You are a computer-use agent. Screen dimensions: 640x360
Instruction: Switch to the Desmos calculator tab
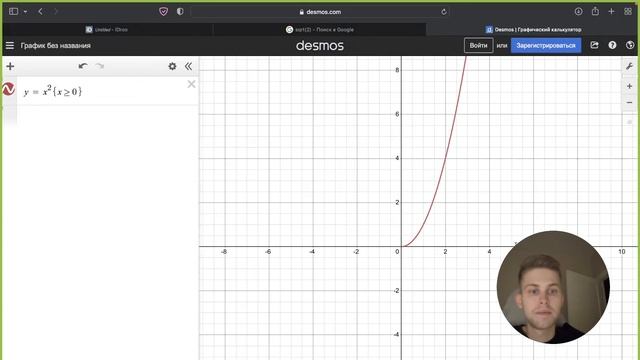pyautogui.click(x=533, y=29)
